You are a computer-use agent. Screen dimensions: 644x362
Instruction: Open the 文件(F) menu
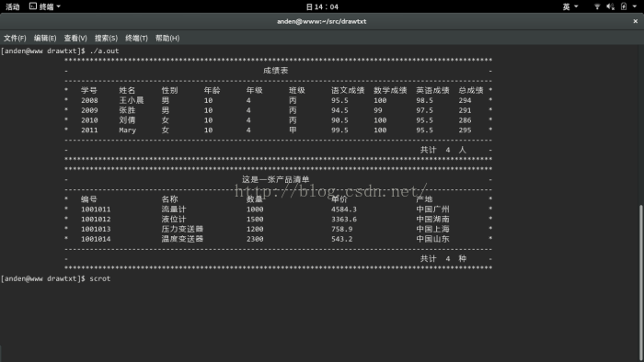pyautogui.click(x=15, y=38)
